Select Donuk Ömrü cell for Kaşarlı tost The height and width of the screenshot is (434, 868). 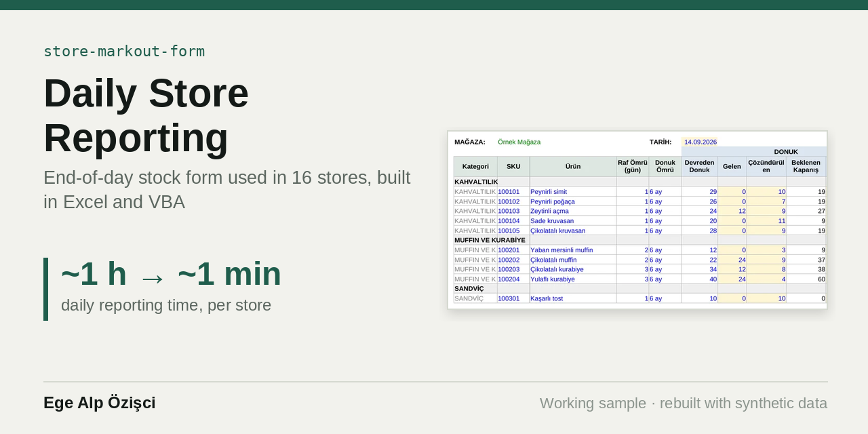665,298
